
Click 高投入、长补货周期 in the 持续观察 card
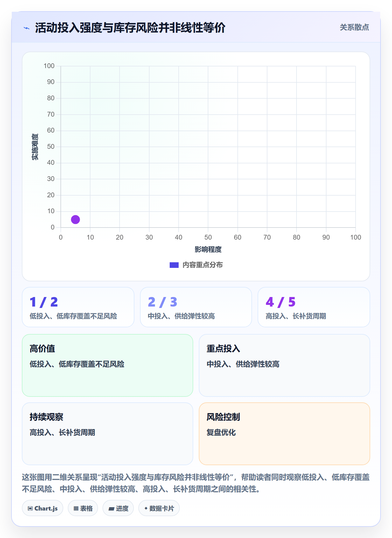click(62, 432)
